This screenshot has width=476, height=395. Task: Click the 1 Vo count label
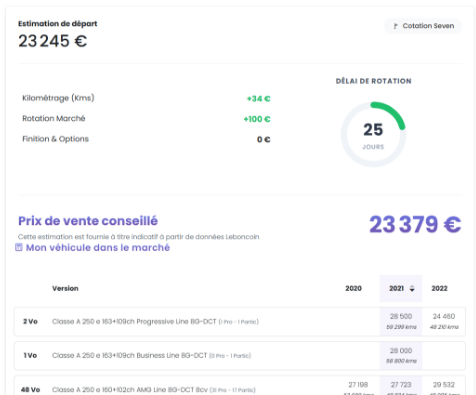point(30,356)
